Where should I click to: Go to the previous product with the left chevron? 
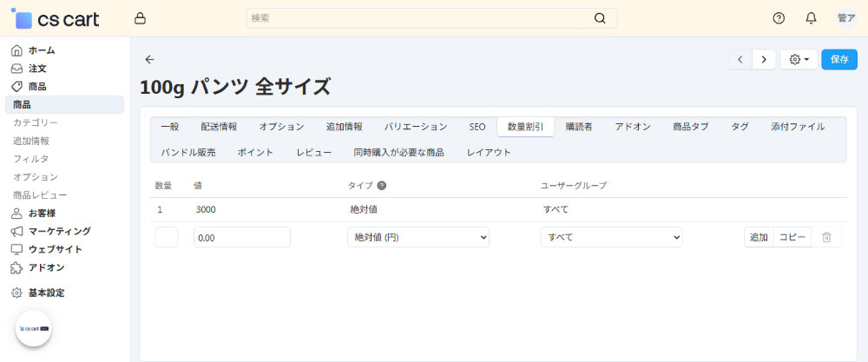coord(740,59)
